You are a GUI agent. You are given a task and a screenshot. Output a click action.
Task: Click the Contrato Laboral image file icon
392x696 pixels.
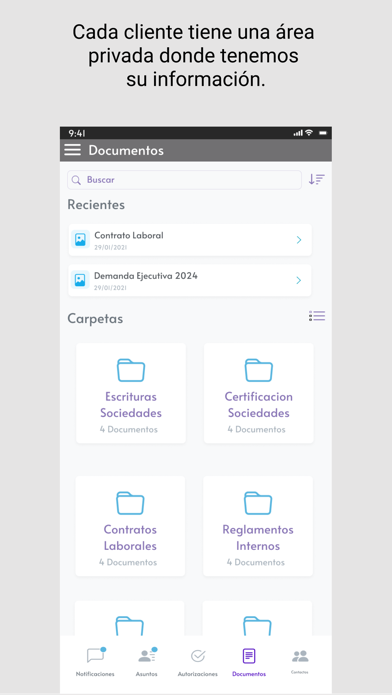(80, 239)
